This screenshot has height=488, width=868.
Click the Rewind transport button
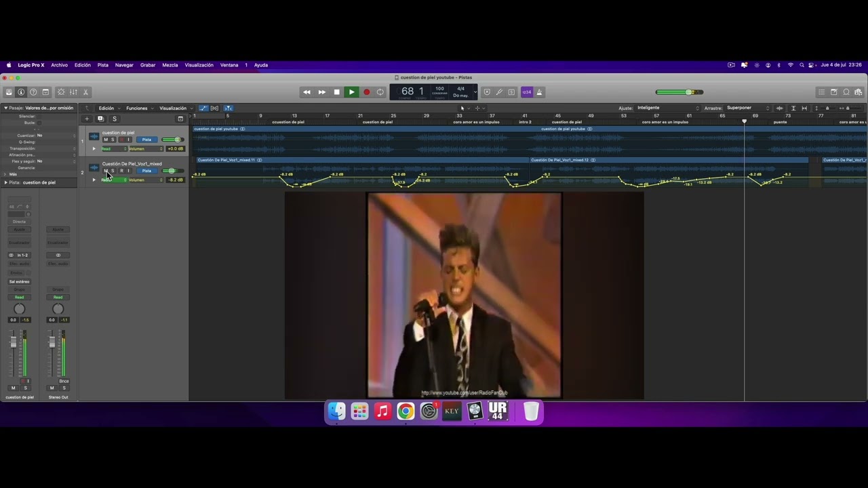click(307, 92)
